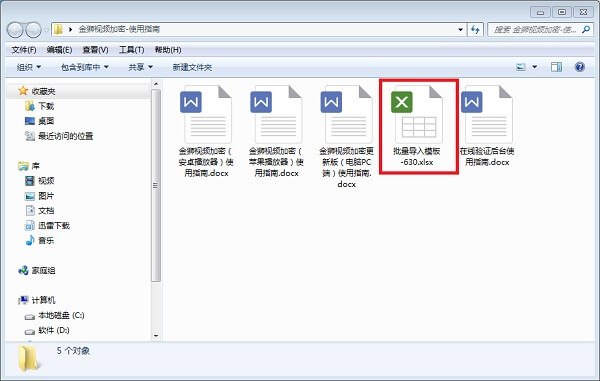This screenshot has width=600, height=381.
Task: Open the help question-mark icon
Action: 579,67
